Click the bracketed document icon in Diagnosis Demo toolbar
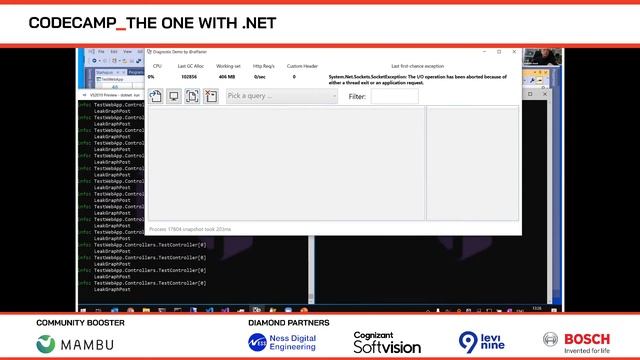 click(192, 96)
